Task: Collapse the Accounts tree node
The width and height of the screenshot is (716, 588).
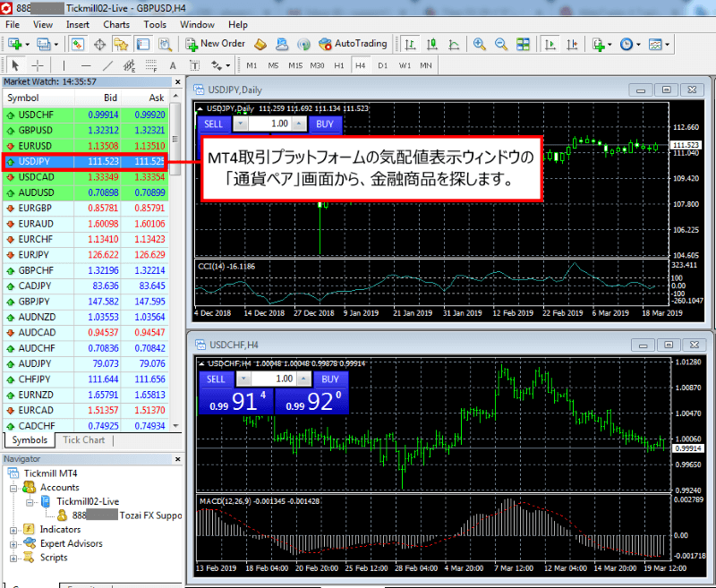Action: point(13,488)
